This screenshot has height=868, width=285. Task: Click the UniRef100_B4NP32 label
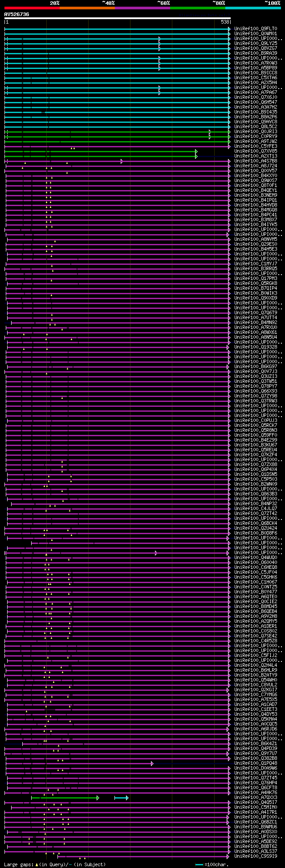tap(256, 503)
